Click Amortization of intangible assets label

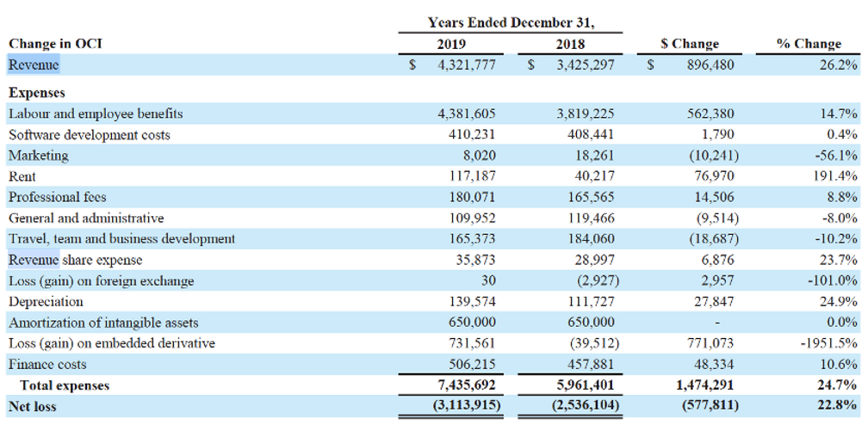point(103,323)
